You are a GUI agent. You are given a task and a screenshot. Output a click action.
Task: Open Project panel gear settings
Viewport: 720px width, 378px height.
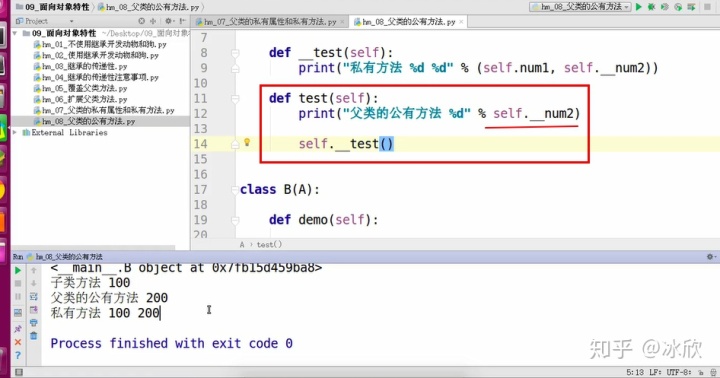tap(169, 21)
